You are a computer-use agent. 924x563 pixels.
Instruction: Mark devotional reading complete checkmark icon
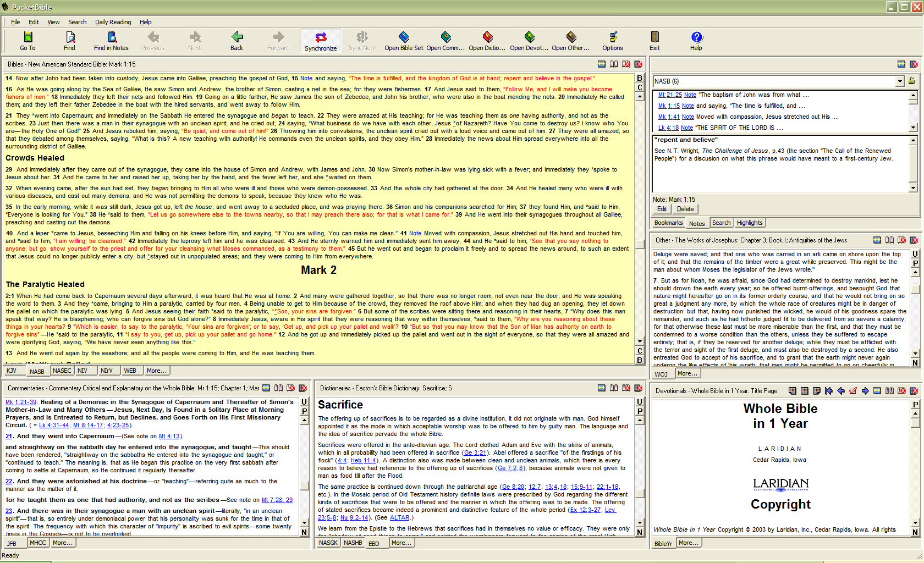[x=853, y=391]
